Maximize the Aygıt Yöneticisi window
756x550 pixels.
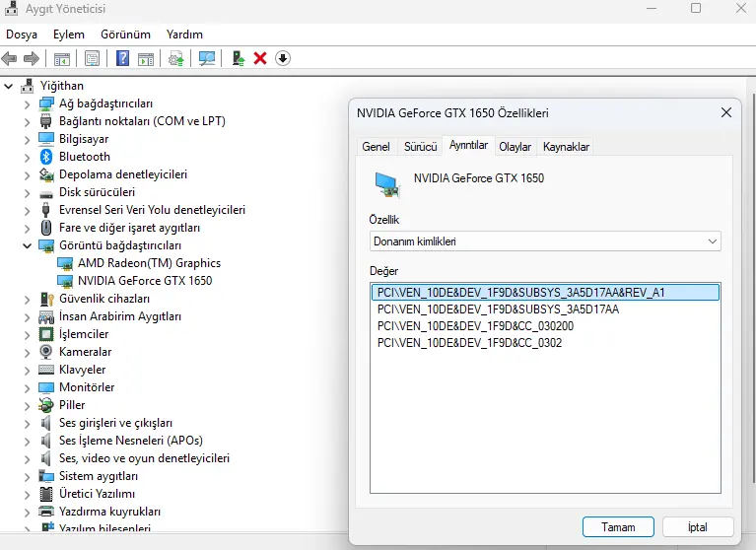(x=696, y=8)
